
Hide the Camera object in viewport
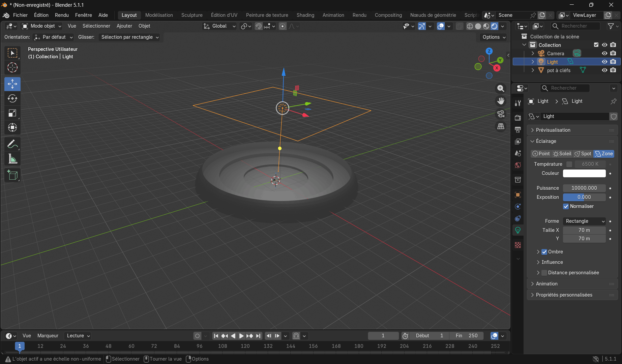[x=604, y=53]
